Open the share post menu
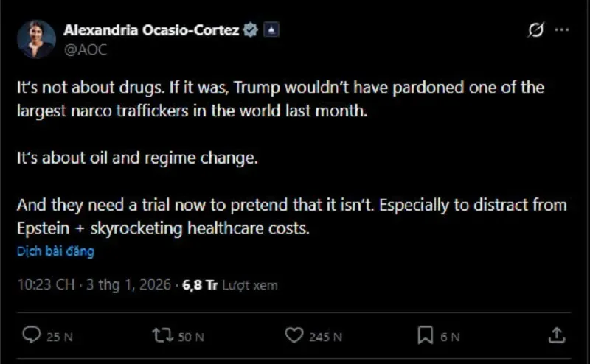This screenshot has width=590, height=364. tap(557, 335)
